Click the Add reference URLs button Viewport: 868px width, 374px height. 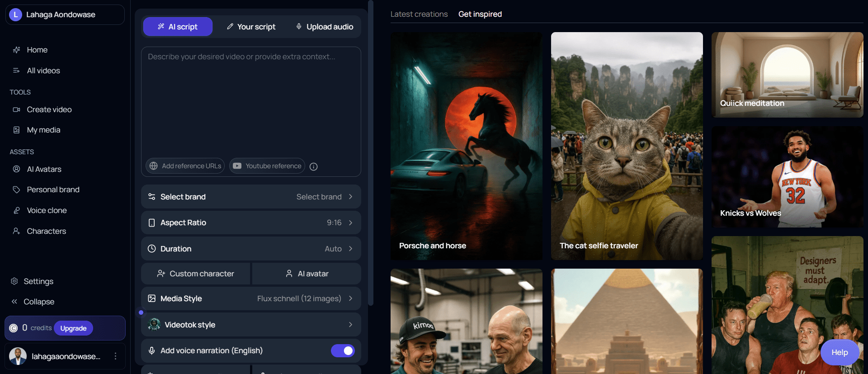coord(185,166)
